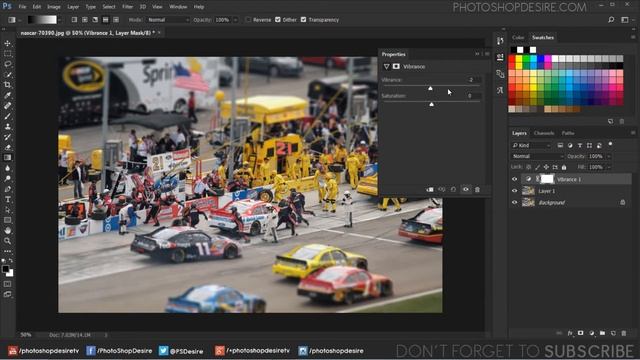
Task: Open gradient Mode dropdown Normal
Action: pyautogui.click(x=168, y=20)
